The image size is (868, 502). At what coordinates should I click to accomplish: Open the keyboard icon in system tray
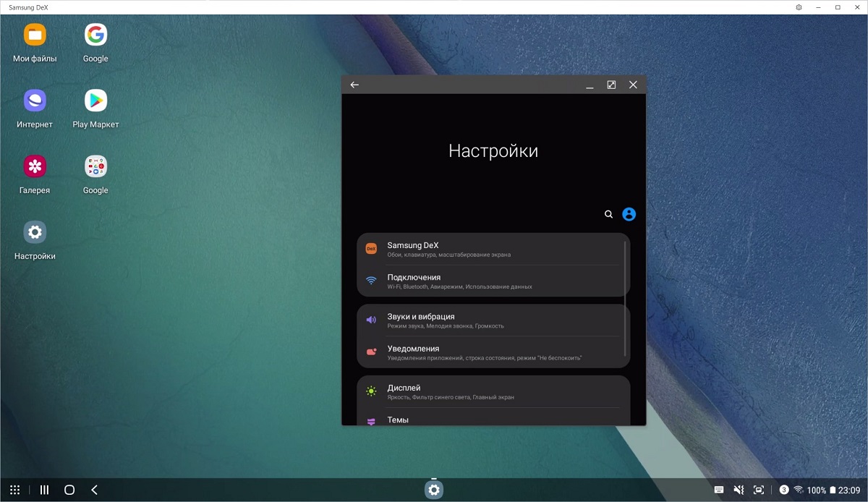point(719,490)
